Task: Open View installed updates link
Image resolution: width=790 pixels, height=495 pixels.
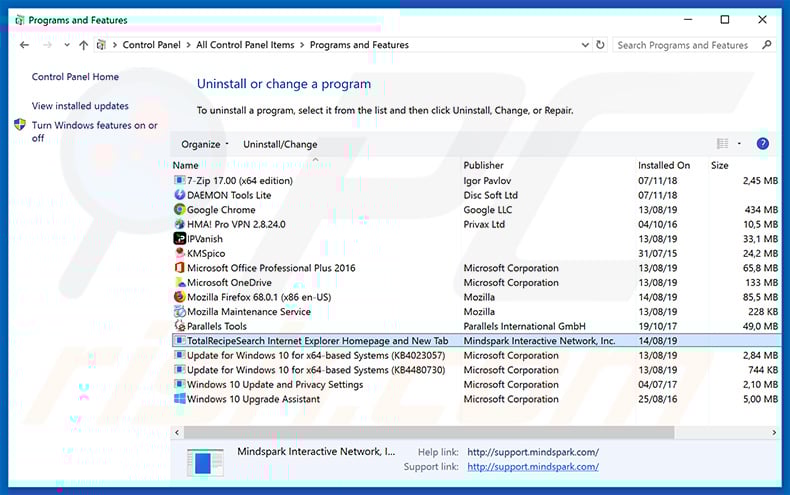Action: [x=80, y=106]
